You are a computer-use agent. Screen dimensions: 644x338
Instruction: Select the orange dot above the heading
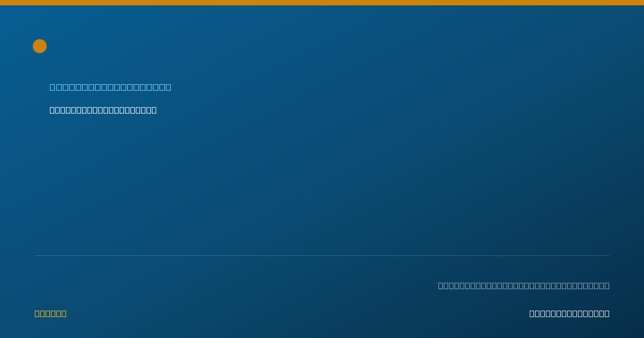point(40,46)
